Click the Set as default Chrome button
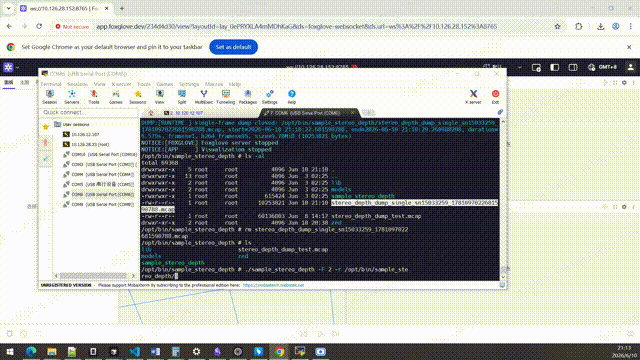640x360 pixels. (233, 47)
